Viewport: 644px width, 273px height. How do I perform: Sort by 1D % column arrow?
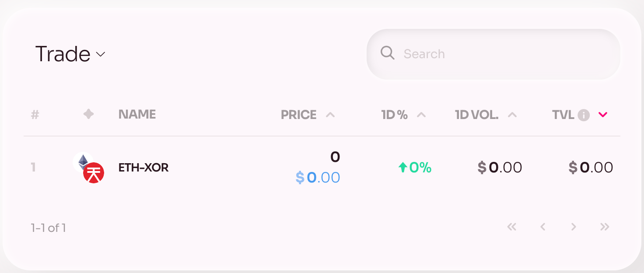(x=421, y=115)
